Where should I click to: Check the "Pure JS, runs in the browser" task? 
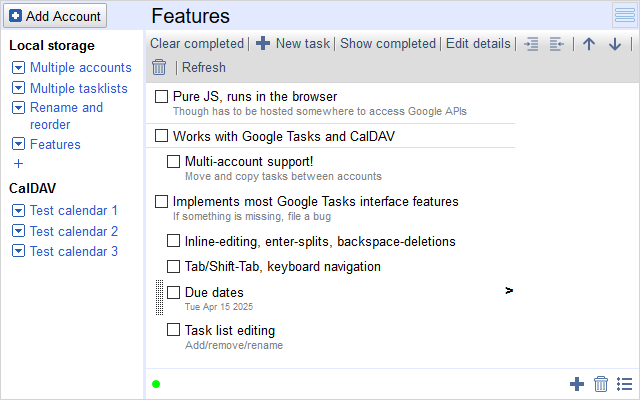[162, 96]
